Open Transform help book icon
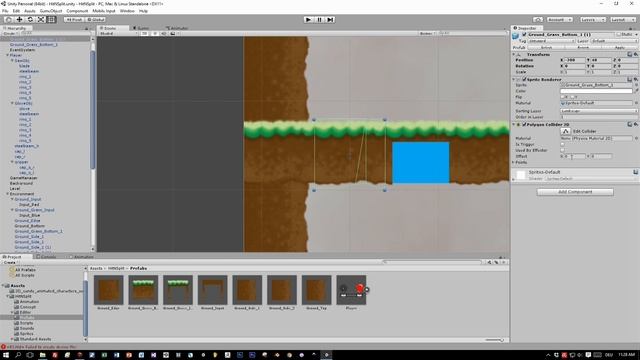The width and height of the screenshot is (640, 360). click(x=630, y=54)
